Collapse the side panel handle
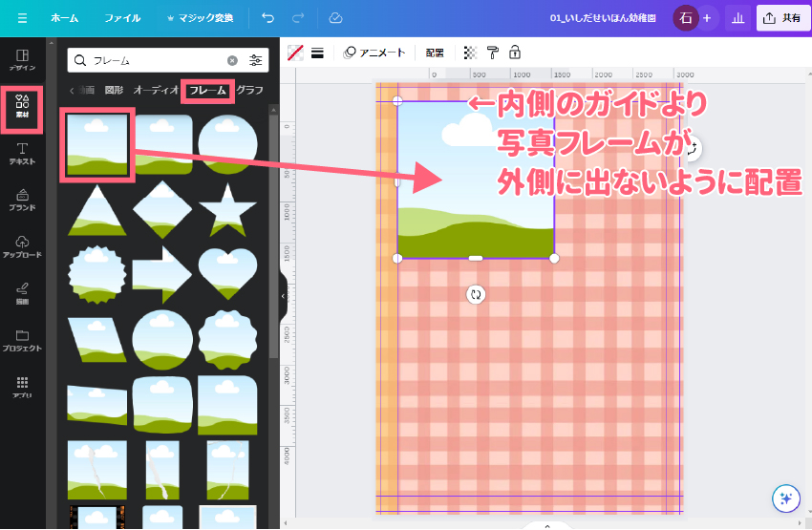Image resolution: width=812 pixels, height=530 pixels. pos(283,296)
